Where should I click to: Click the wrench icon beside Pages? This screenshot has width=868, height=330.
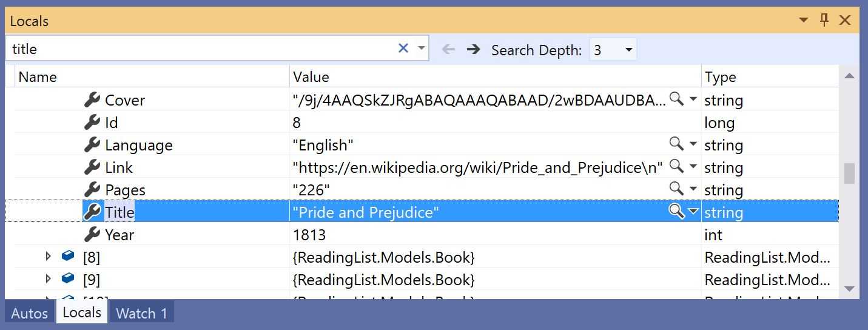point(92,190)
